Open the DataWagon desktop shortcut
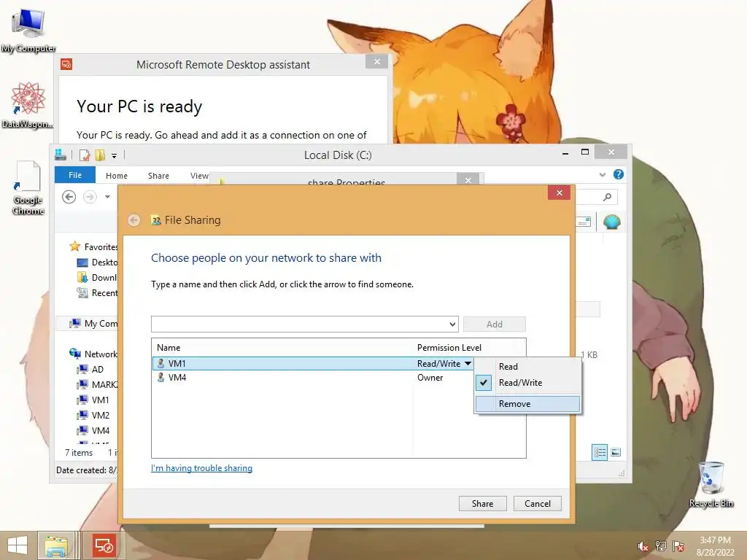The height and width of the screenshot is (560, 747). click(27, 105)
